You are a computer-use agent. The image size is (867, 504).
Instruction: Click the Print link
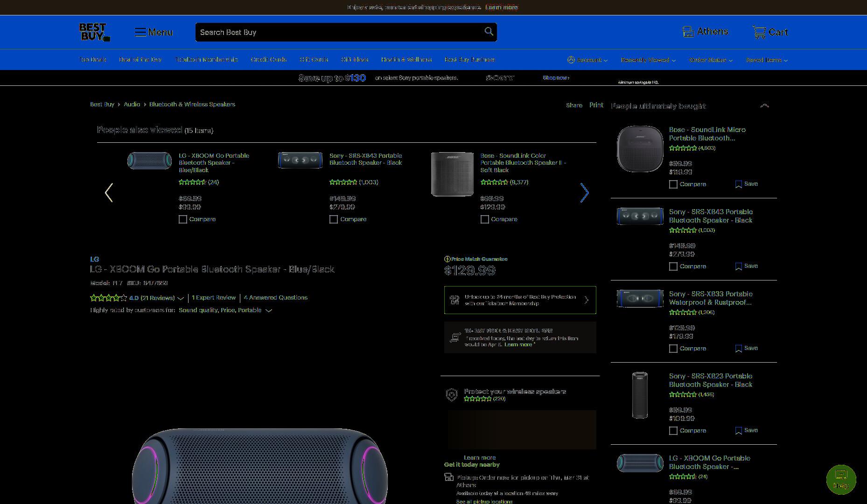click(x=596, y=105)
